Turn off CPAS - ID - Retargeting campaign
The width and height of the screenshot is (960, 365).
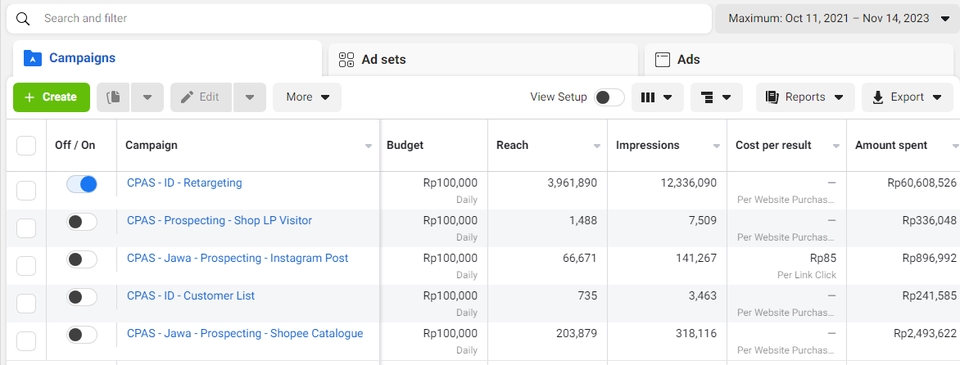pyautogui.click(x=81, y=184)
